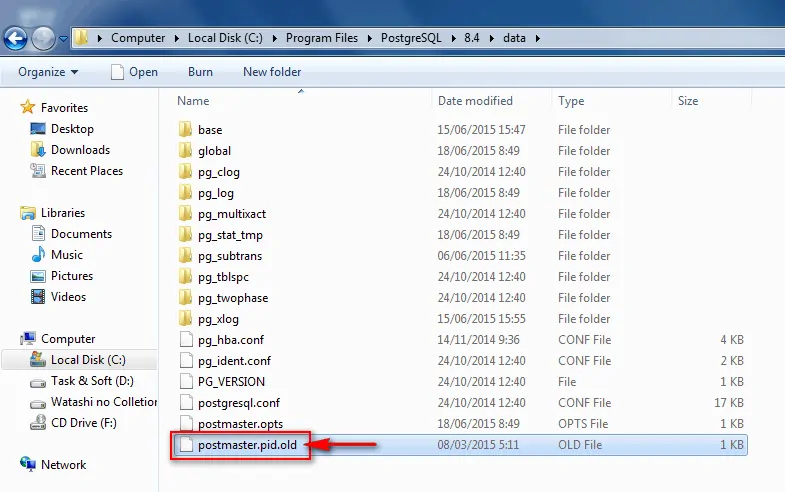This screenshot has height=492, width=785.
Task: Select the pg_twophase folder icon
Action: [185, 297]
